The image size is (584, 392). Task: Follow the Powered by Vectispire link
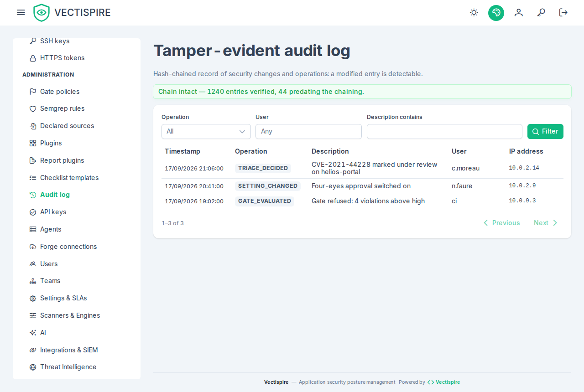click(443, 382)
